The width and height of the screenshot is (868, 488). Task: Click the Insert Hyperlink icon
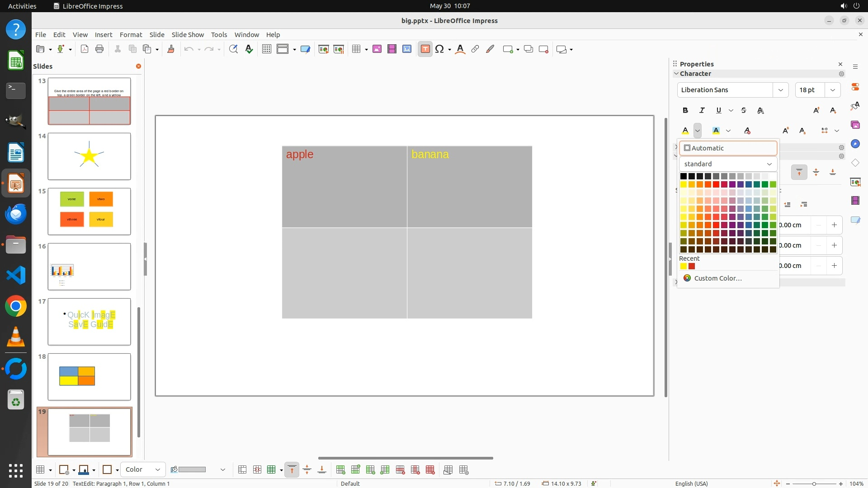(x=475, y=49)
